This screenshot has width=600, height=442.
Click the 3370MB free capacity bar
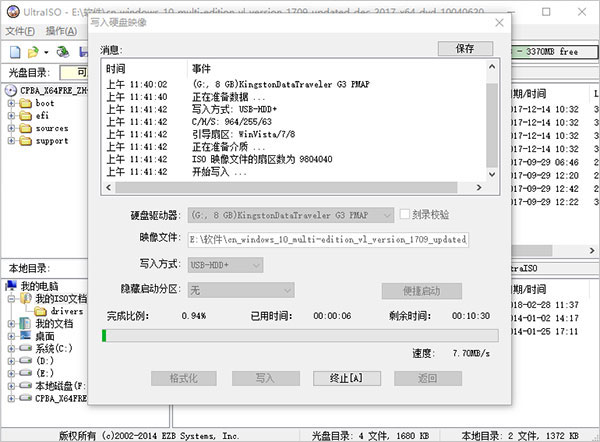pos(554,52)
